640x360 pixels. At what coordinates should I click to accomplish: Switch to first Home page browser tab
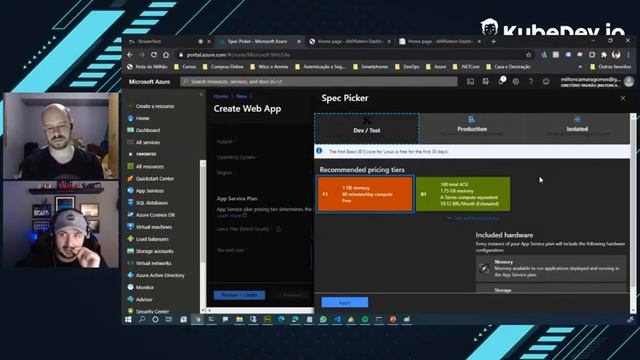coord(349,41)
